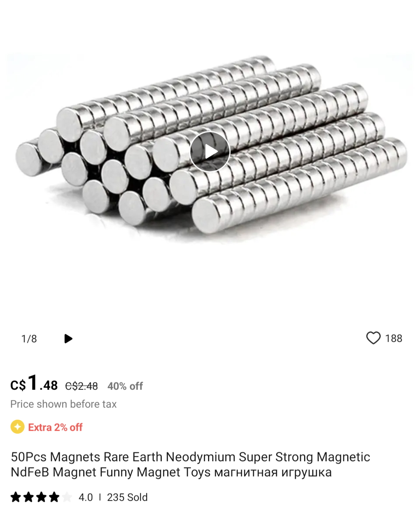Image resolution: width=420 pixels, height=515 pixels.
Task: Tap the crossed-out C$2.48 original price
Action: (x=81, y=386)
